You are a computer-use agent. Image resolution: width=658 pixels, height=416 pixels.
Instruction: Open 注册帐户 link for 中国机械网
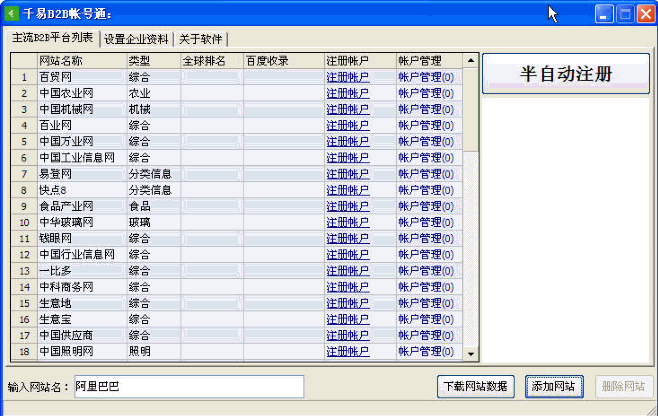(x=348, y=110)
